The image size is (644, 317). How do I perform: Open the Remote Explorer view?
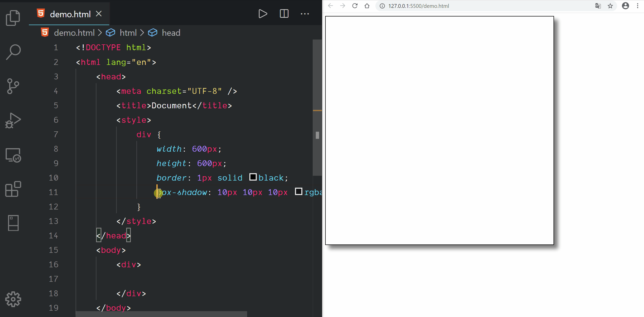(x=13, y=155)
